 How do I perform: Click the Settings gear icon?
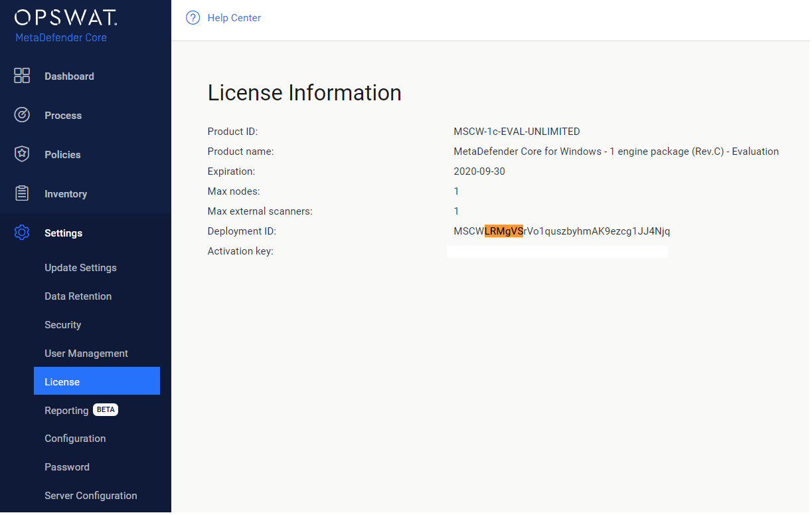point(22,233)
